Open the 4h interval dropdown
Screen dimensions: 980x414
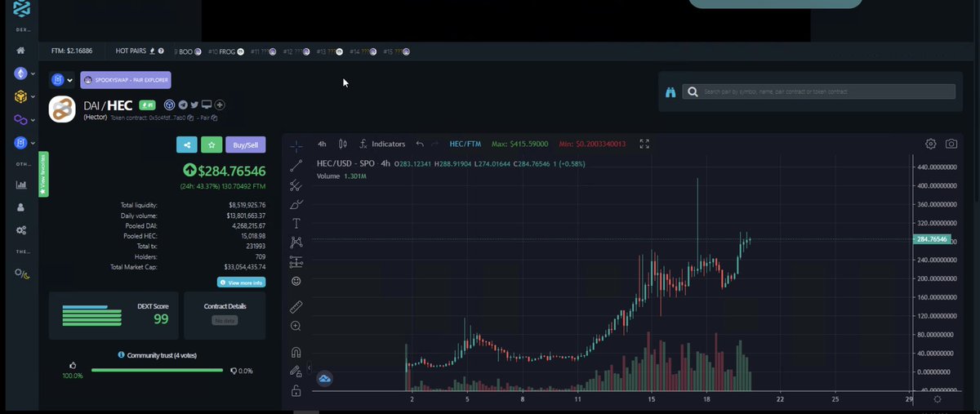click(322, 144)
